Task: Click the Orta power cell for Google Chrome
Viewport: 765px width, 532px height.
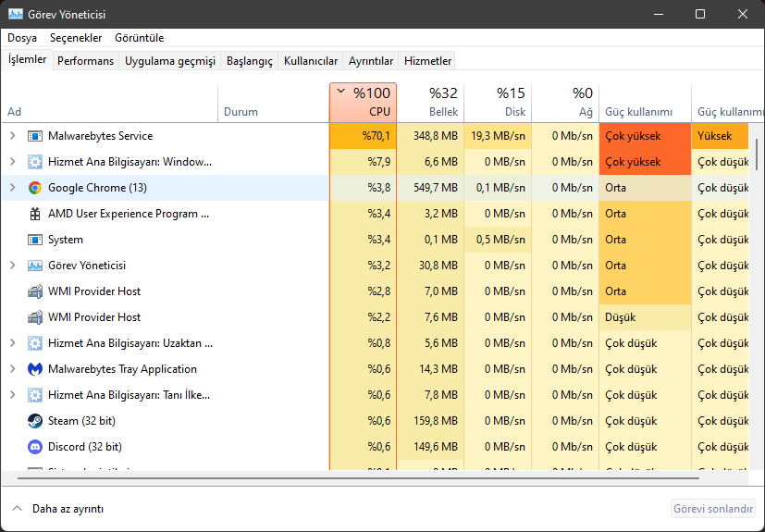Action: (645, 188)
